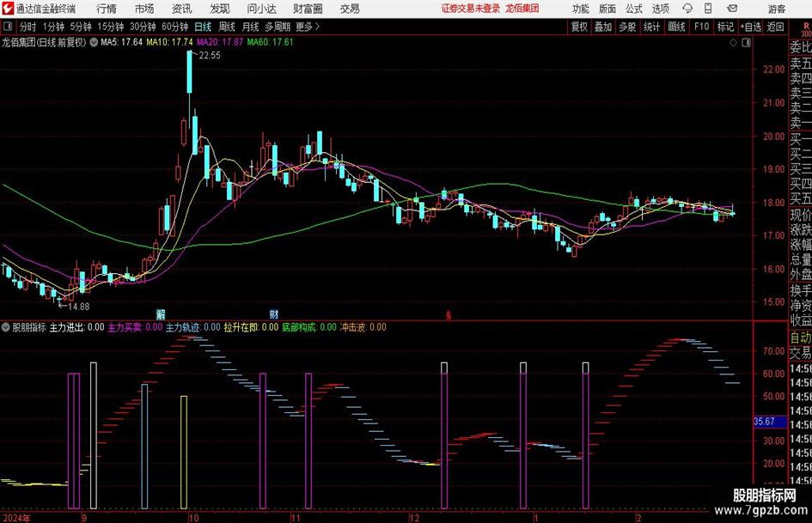Open the 功能 menu
Screen dimensions: 812x523
581,9
